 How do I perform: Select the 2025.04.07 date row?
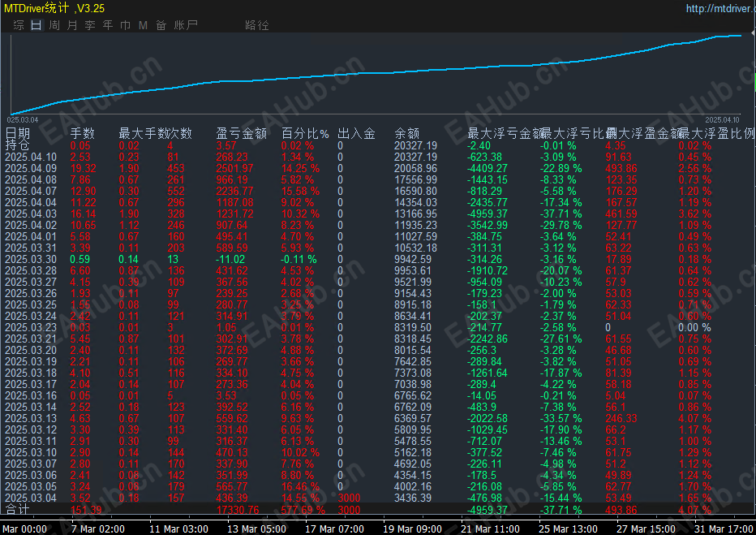31,191
